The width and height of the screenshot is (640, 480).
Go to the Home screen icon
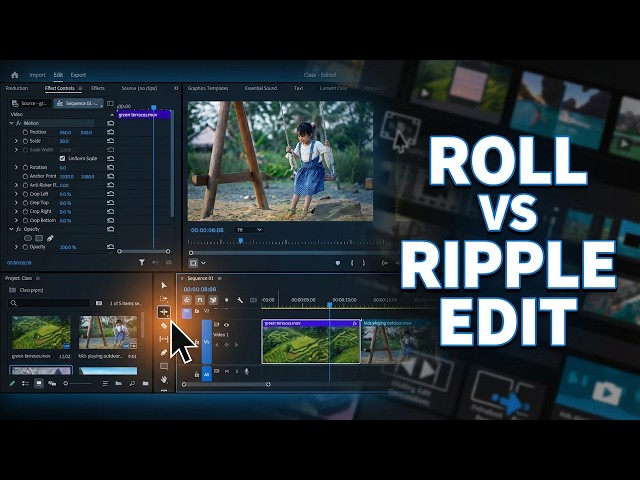click(15, 75)
